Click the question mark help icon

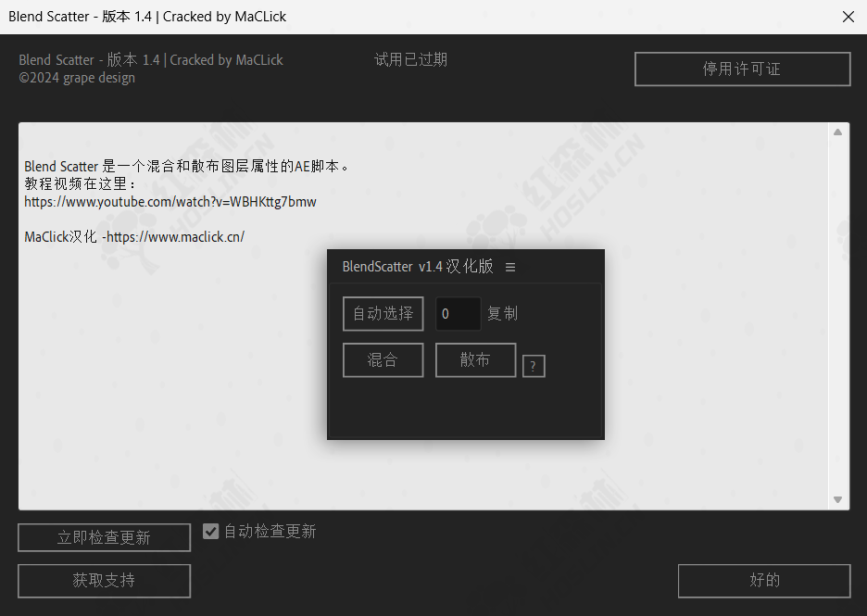(x=534, y=366)
